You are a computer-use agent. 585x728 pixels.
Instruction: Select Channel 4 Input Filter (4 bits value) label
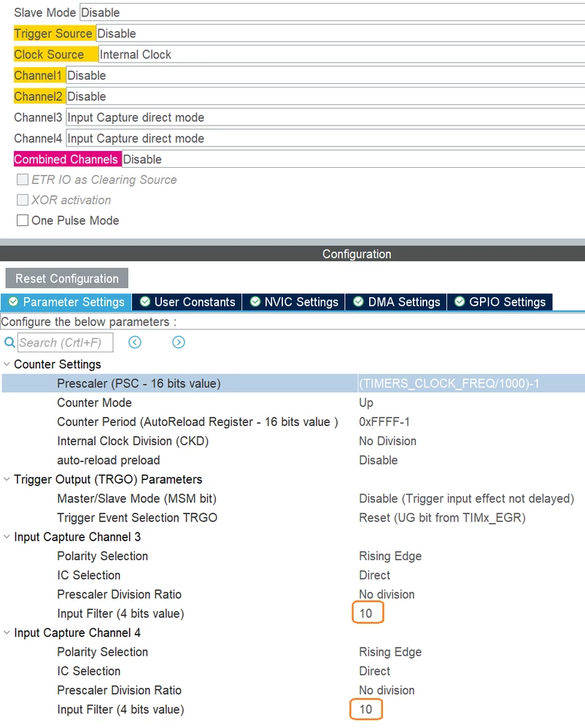120,710
